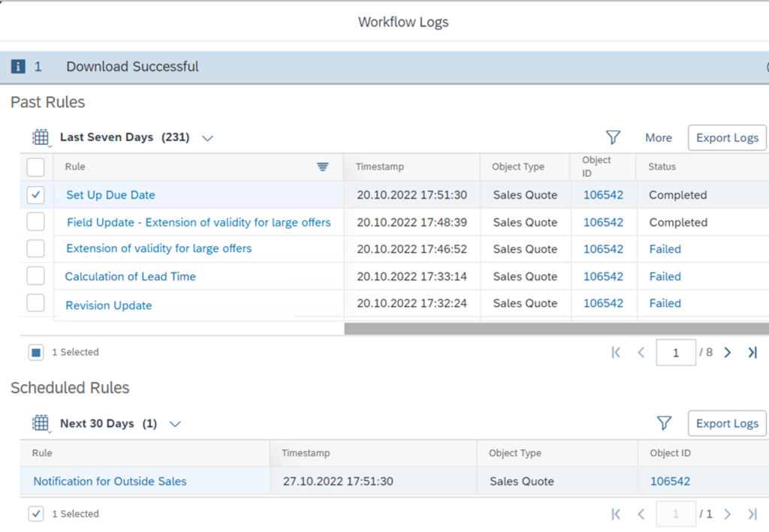Click Export Logs for Past Rules

point(727,137)
